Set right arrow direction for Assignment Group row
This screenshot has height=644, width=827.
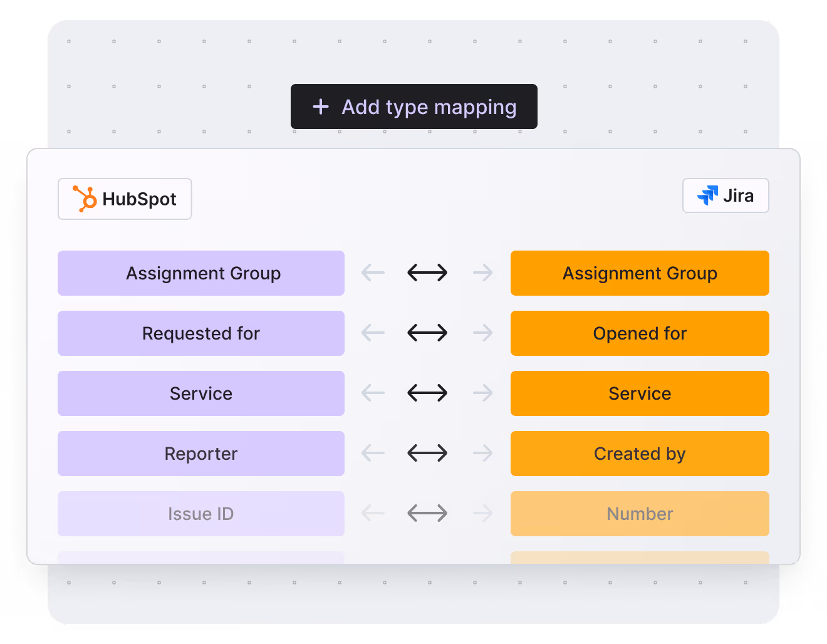pyautogui.click(x=482, y=273)
